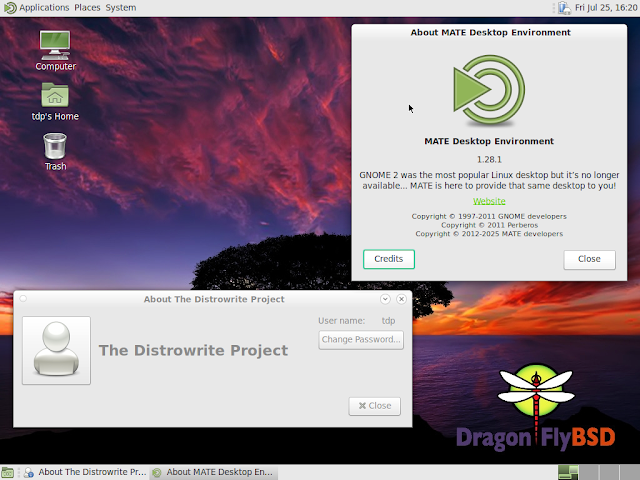Select the first workspace in the switcher
The height and width of the screenshot is (480, 640).
(568, 472)
